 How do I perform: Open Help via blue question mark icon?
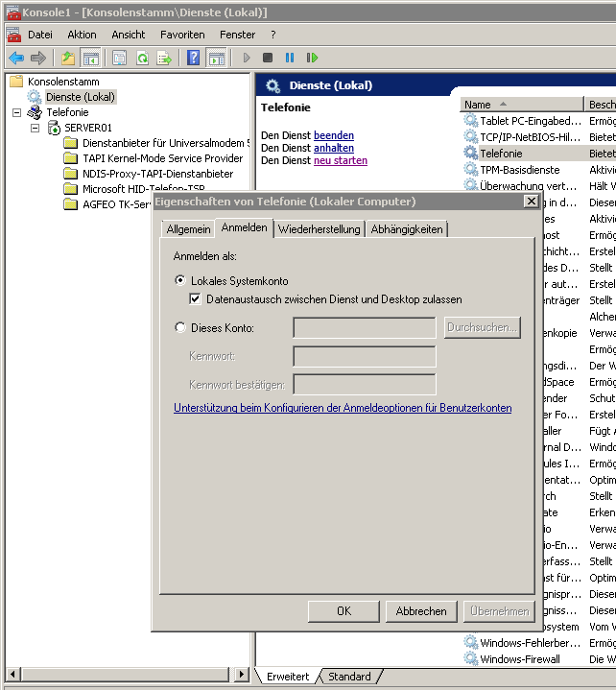coord(194,58)
